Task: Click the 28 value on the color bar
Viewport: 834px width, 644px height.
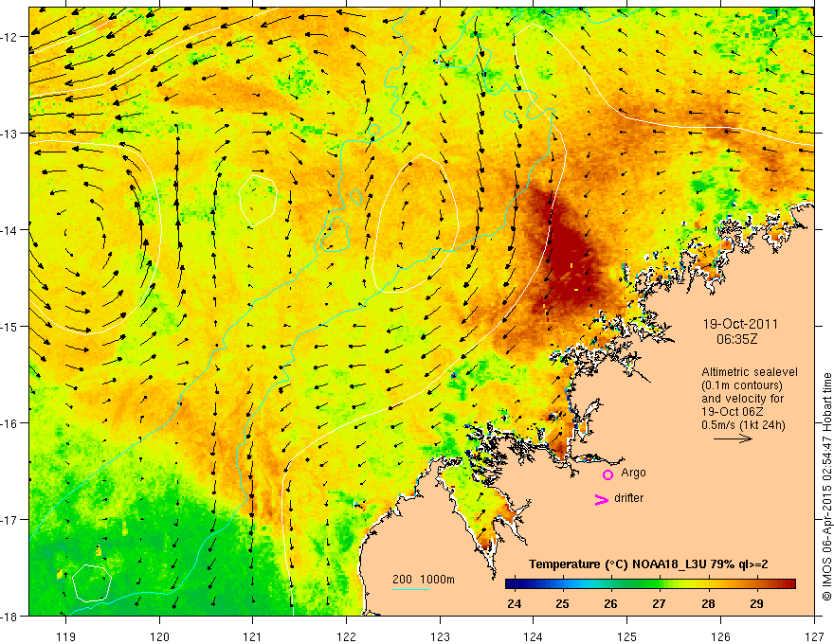Action: tap(708, 603)
